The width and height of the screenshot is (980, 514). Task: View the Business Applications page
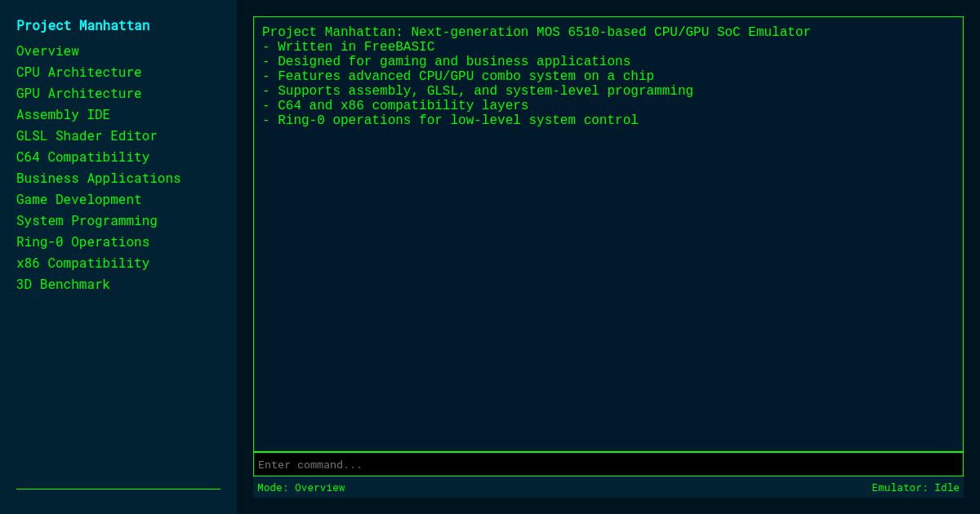coord(98,178)
